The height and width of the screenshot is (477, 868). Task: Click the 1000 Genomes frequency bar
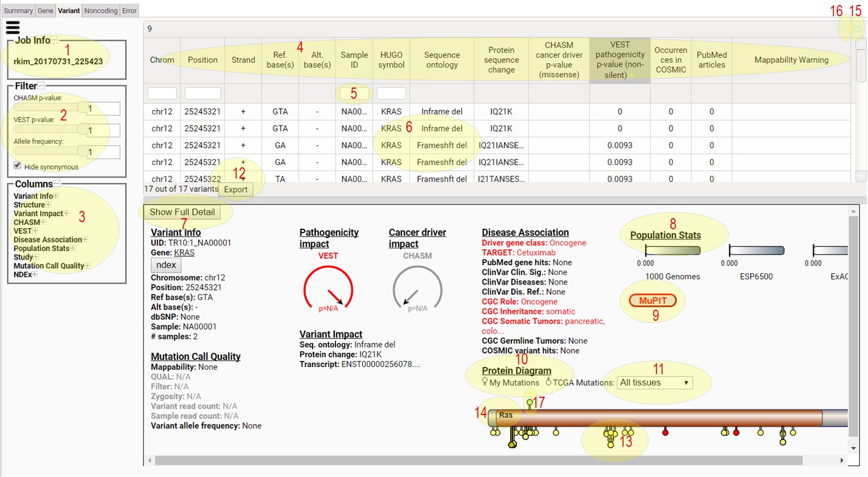(673, 250)
